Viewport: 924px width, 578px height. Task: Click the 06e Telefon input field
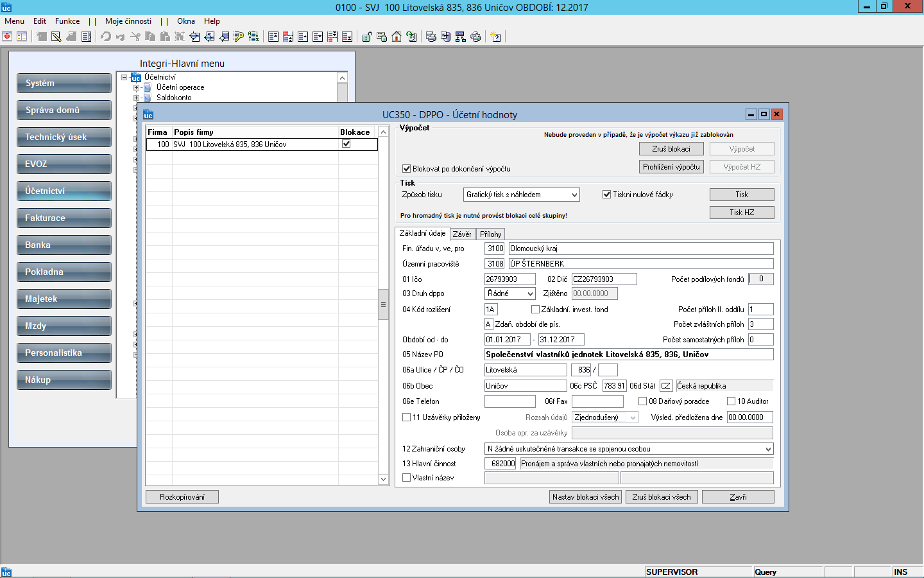click(509, 401)
